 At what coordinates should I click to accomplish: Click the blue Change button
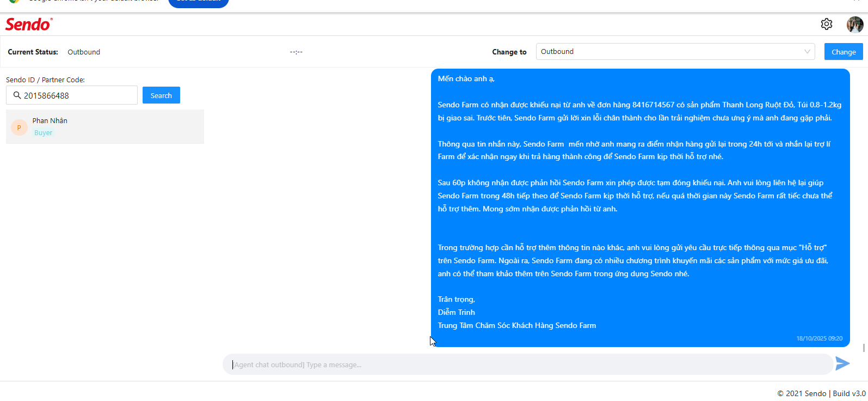(844, 52)
